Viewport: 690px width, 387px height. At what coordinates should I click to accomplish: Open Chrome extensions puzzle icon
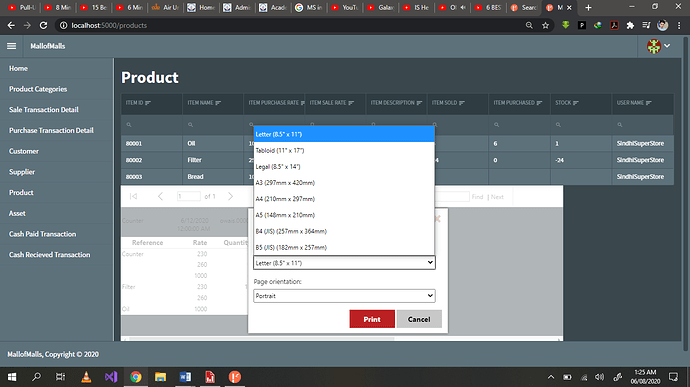tap(630, 26)
